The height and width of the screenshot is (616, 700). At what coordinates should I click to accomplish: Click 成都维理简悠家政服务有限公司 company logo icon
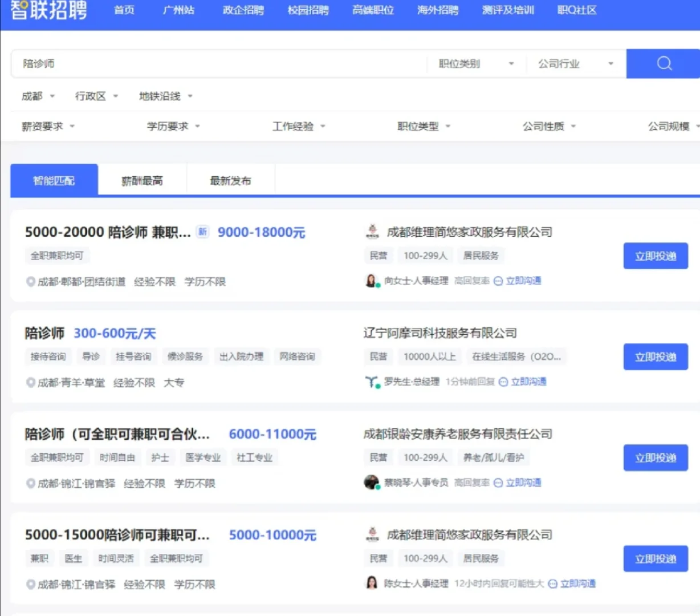[372, 232]
